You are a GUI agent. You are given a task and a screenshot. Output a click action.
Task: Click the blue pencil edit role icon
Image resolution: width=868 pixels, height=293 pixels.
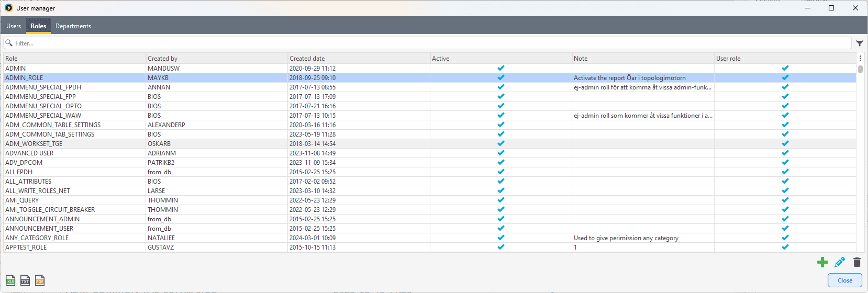point(840,262)
